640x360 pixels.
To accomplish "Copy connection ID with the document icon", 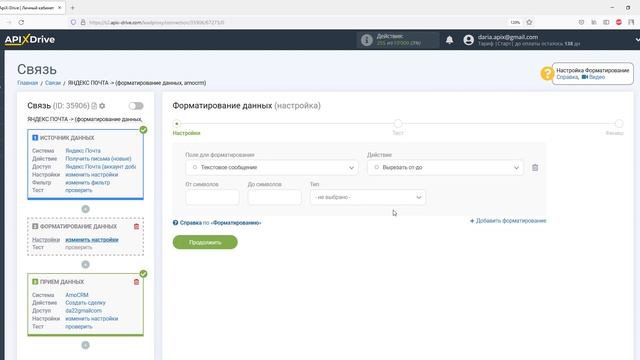I will [x=94, y=106].
